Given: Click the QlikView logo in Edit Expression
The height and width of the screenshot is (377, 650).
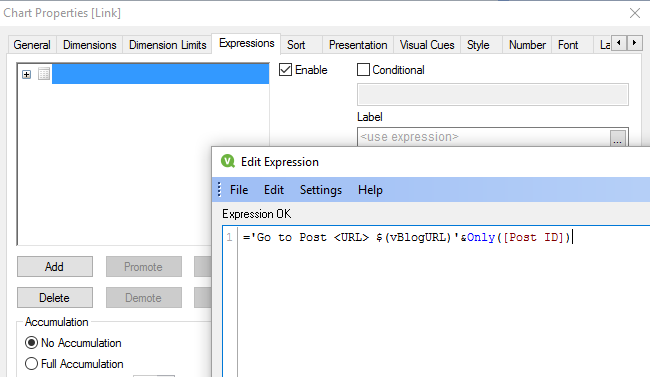Looking at the screenshot, I should [x=228, y=161].
